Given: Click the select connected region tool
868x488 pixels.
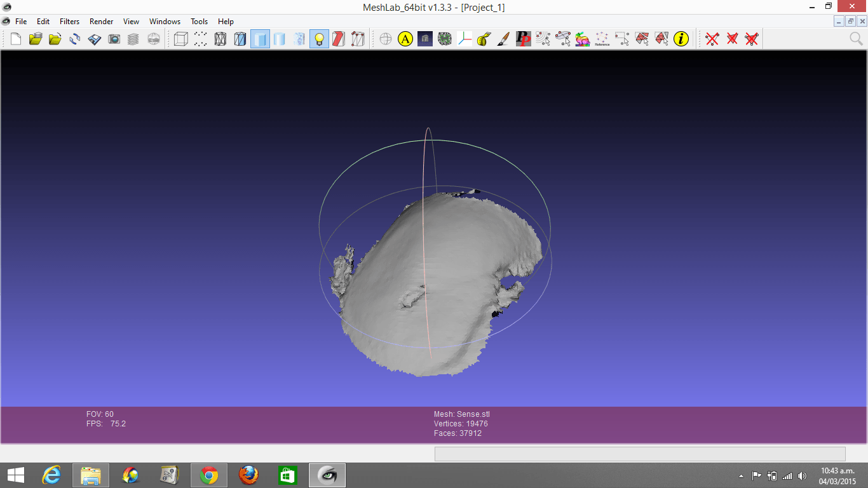Looking at the screenshot, I should pyautogui.click(x=543, y=39).
